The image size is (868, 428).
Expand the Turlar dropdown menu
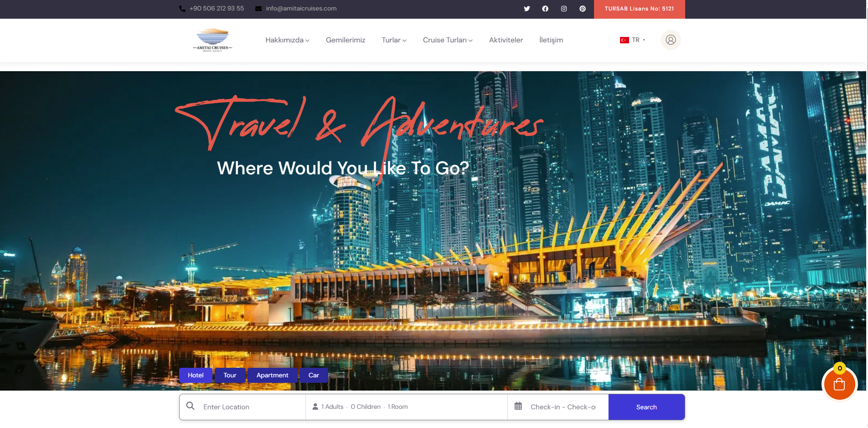[x=394, y=40]
